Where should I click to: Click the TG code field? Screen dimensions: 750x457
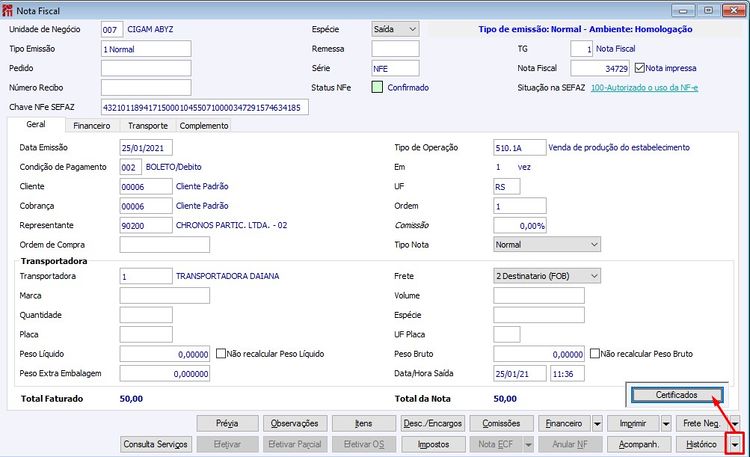tap(582, 49)
